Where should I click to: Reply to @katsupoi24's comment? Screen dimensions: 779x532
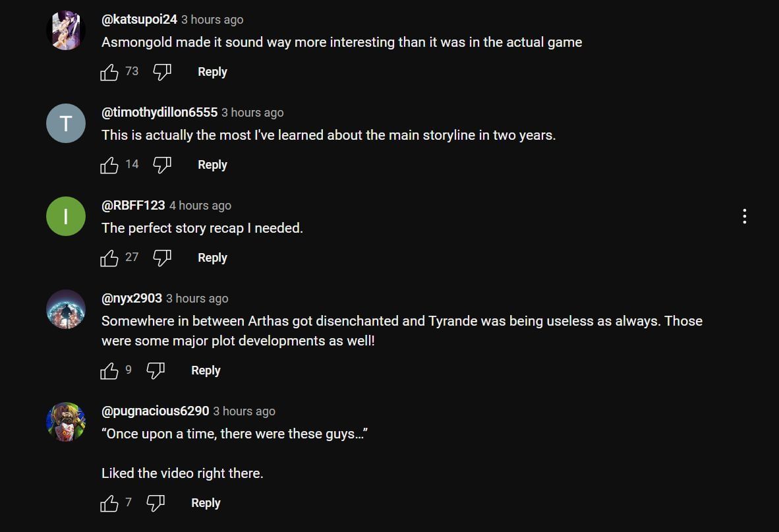(x=212, y=73)
